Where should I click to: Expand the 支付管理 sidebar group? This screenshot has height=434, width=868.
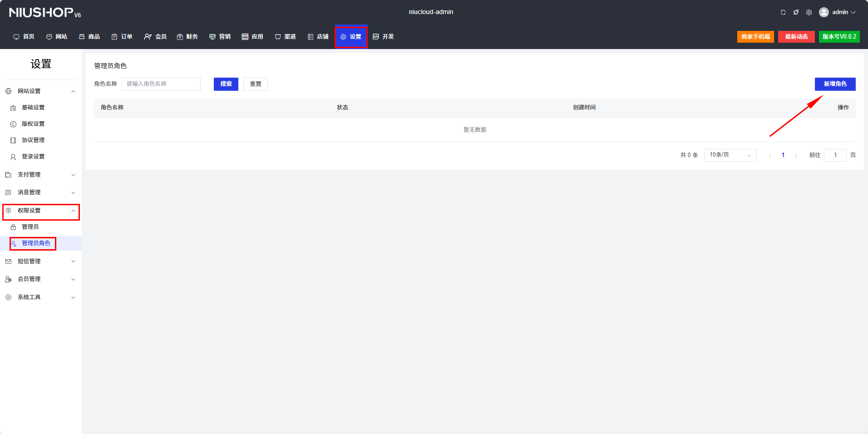click(40, 175)
